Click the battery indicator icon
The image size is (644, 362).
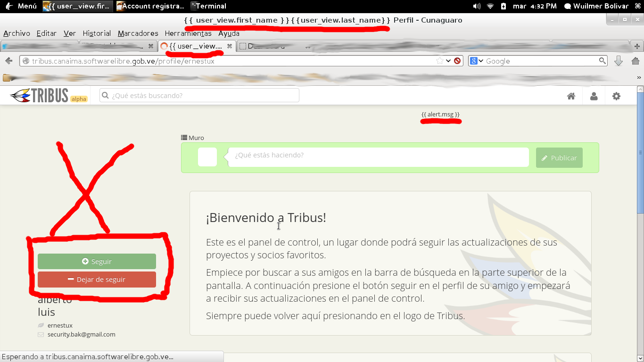coord(504,6)
